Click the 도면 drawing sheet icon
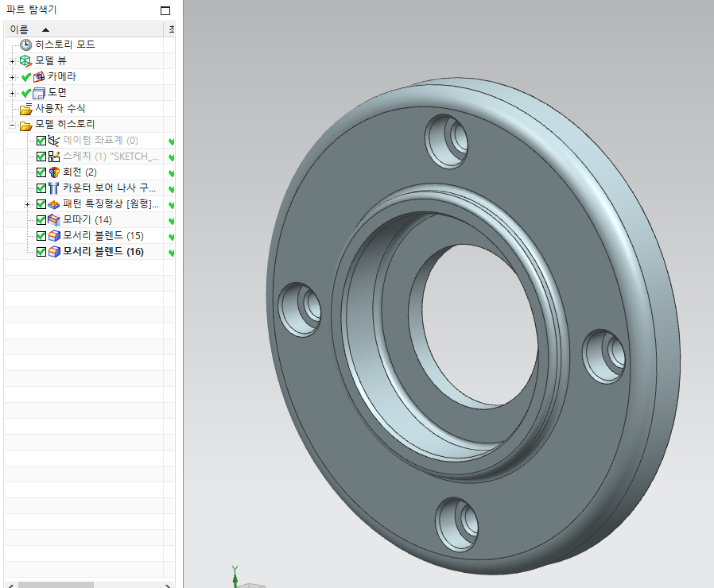Screen dimensions: 714x588 point(39,92)
